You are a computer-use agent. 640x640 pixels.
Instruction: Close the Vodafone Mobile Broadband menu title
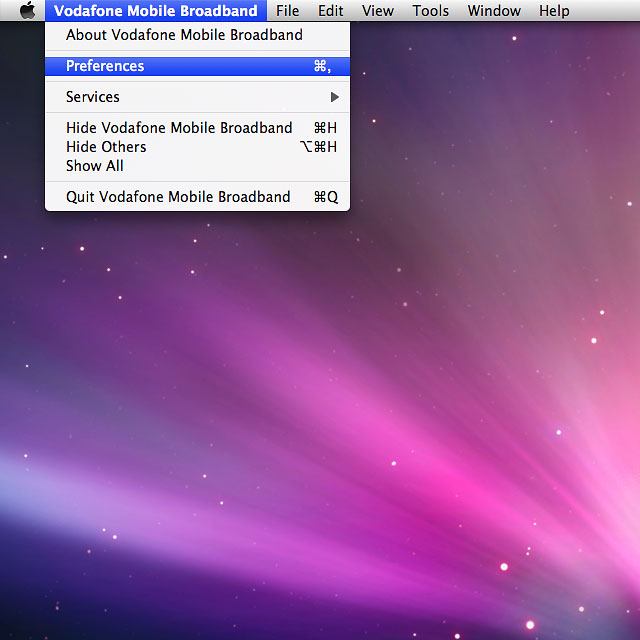pos(155,11)
